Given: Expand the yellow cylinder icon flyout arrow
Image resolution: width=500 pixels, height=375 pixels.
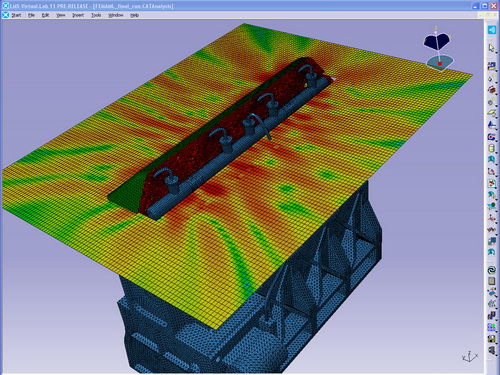Looking at the screenshot, I should (x=496, y=152).
